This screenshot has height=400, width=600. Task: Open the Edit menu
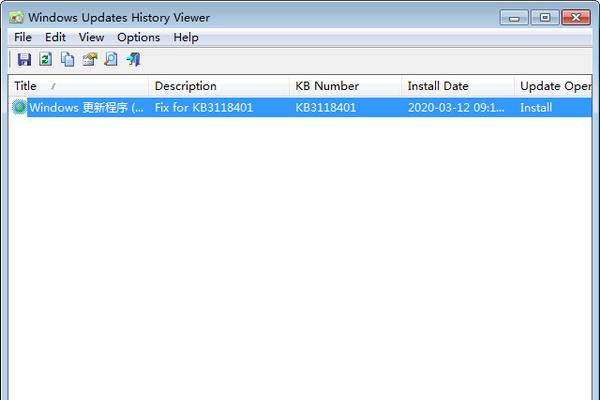tap(55, 37)
